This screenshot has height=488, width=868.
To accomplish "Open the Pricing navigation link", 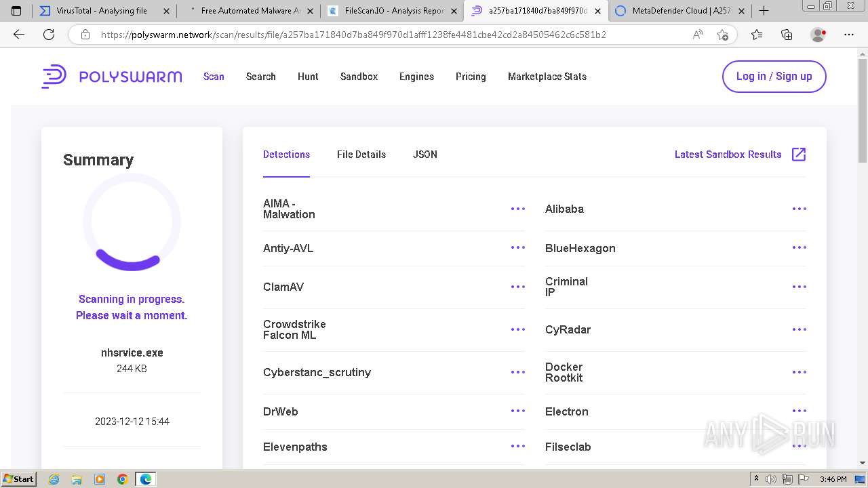I will pyautogui.click(x=471, y=77).
